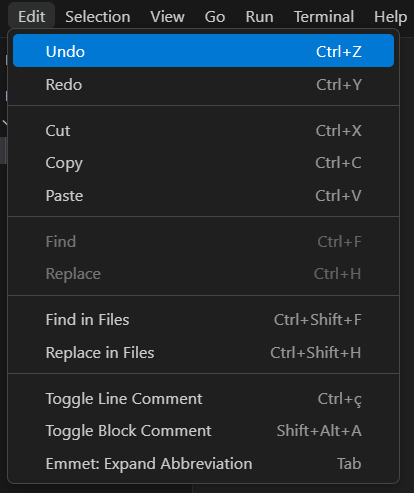Choose Redo in the Edit menu
Viewport: 414px width, 493px height.
click(x=203, y=85)
